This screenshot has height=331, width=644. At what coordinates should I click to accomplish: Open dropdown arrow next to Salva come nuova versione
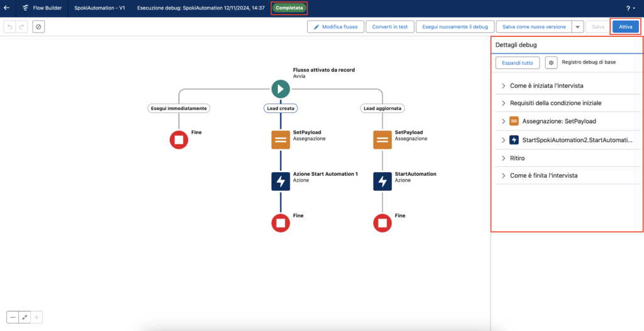(577, 27)
